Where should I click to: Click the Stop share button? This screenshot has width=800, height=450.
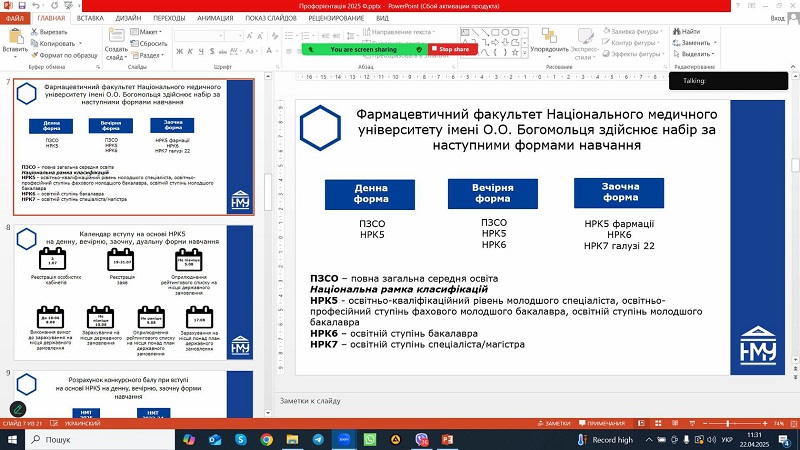pos(453,49)
